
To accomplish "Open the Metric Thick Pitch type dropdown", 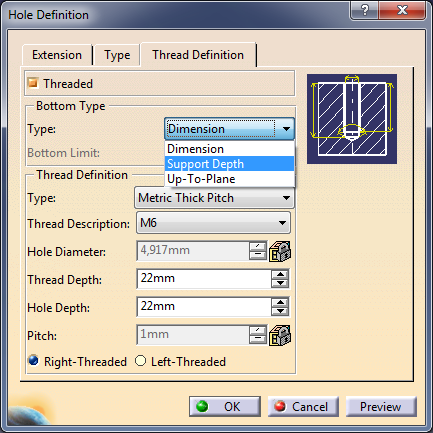I will click(215, 198).
